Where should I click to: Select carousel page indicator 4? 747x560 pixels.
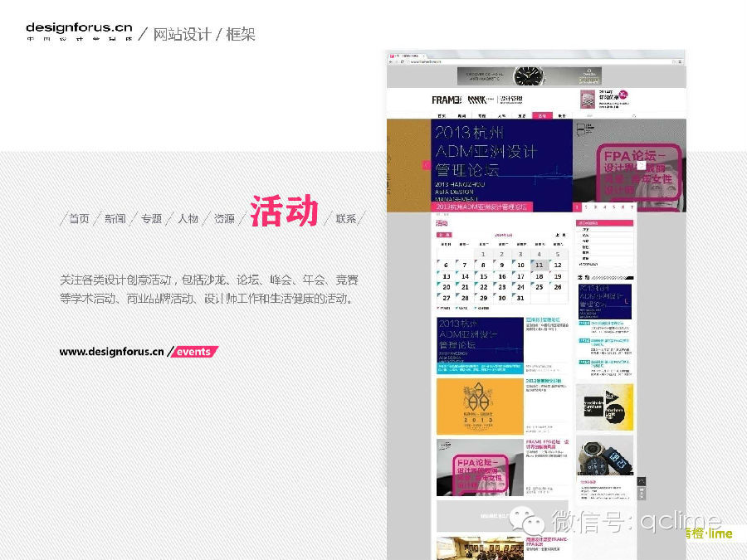[604, 207]
